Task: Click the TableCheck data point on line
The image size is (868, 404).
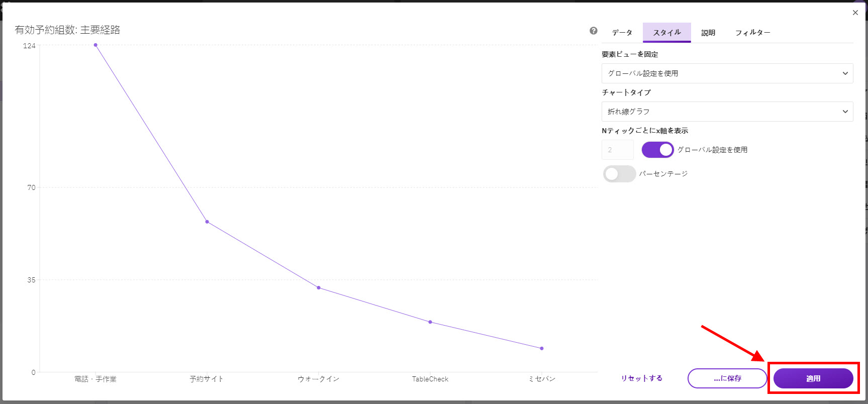Action: [430, 322]
